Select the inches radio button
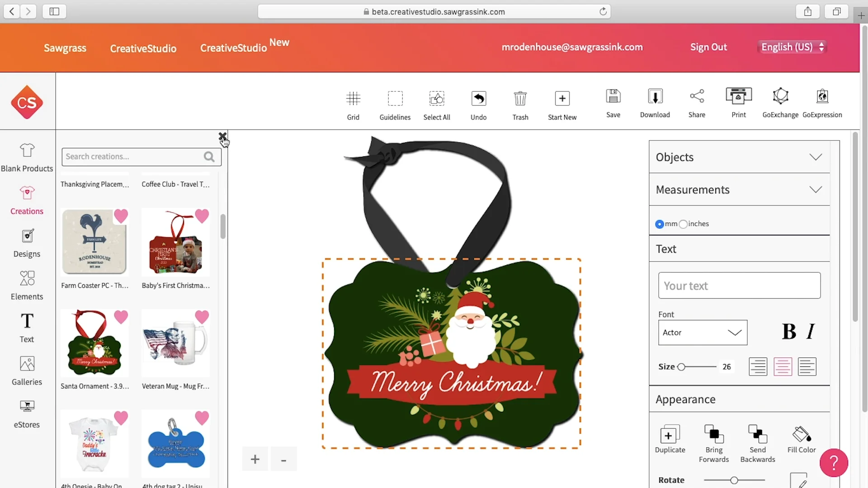 (683, 224)
